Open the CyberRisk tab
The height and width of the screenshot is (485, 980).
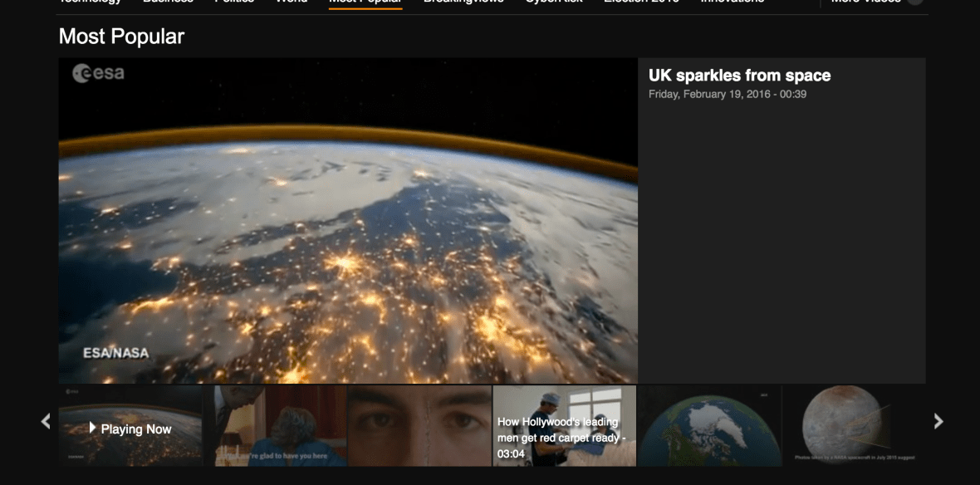[554, 2]
